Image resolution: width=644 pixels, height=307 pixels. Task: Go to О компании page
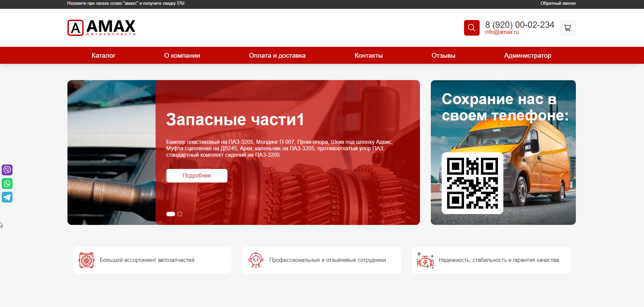coord(182,55)
